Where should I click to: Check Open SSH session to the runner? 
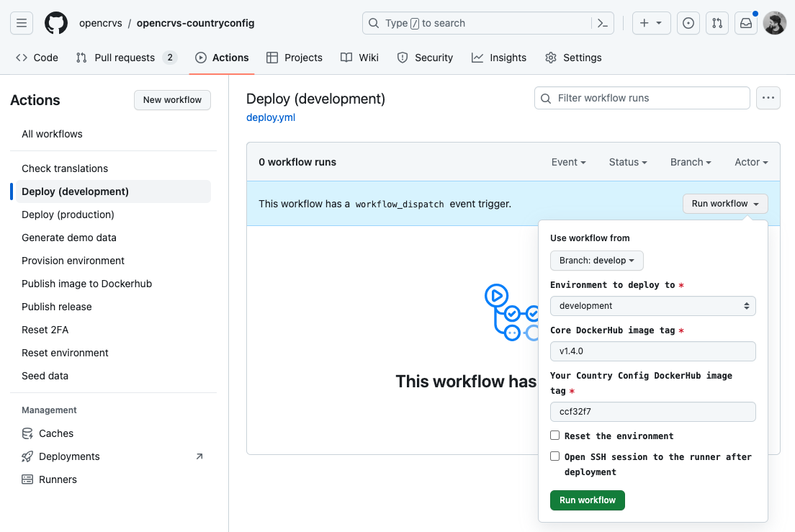click(555, 456)
